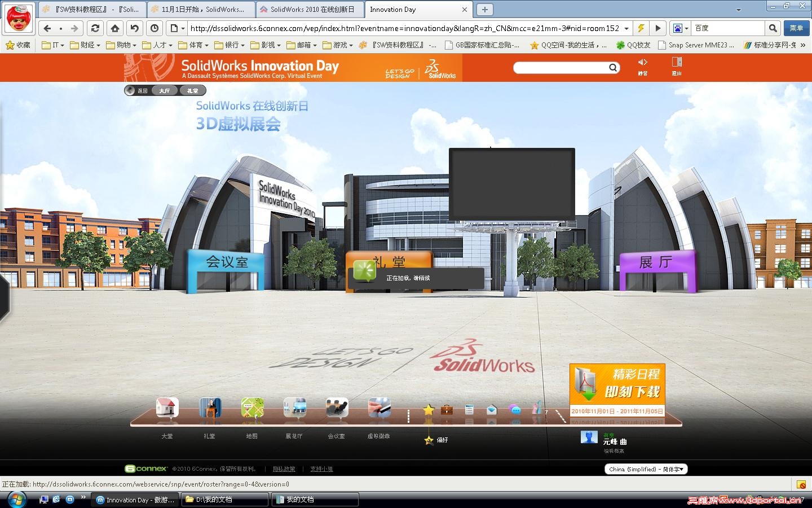Image resolution: width=812 pixels, height=508 pixels.
Task: Click the 编辑档案 edit profile link
Action: tap(614, 451)
